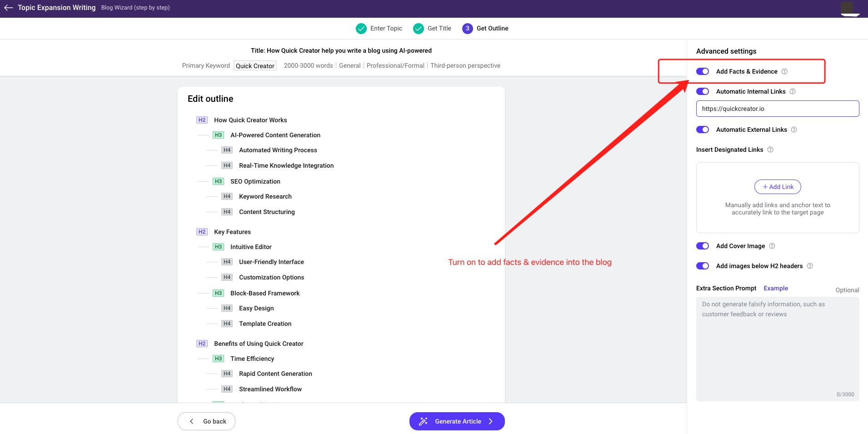The image size is (868, 434).
Task: Click the step 3 circle icon
Action: (x=468, y=29)
